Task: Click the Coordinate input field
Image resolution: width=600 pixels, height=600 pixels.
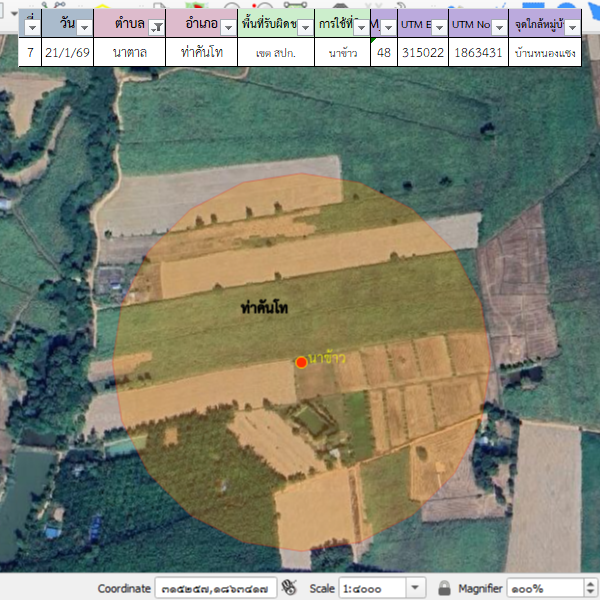Action: click(216, 588)
